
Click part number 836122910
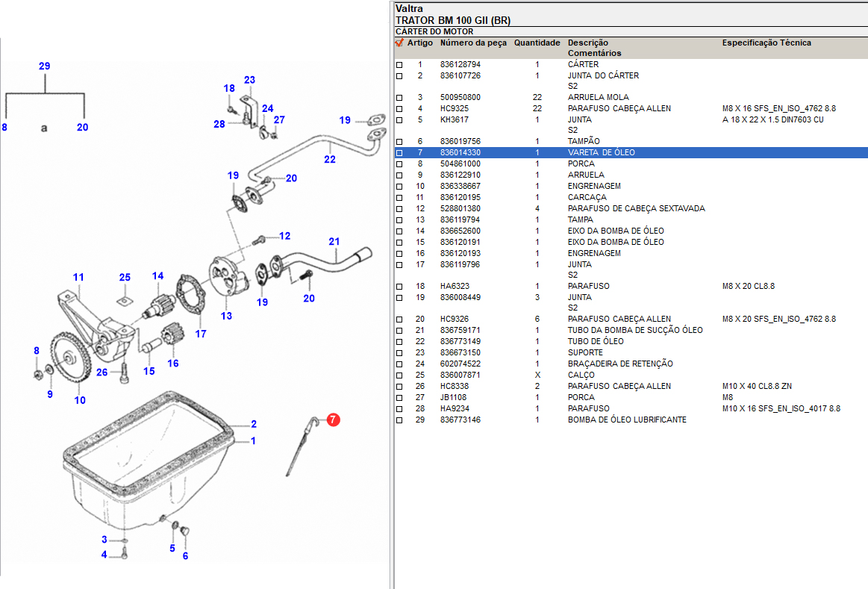[460, 175]
